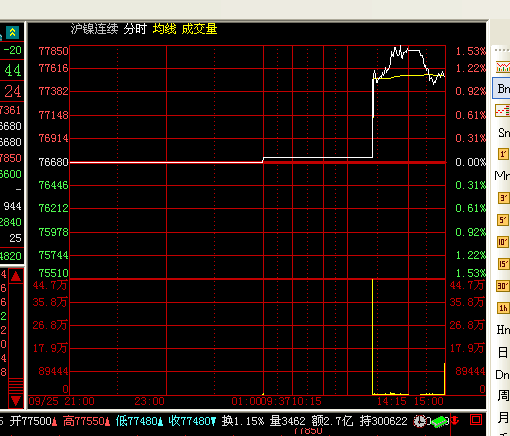Open the 1-hour chart period
The image size is (510, 436).
pyautogui.click(x=503, y=308)
